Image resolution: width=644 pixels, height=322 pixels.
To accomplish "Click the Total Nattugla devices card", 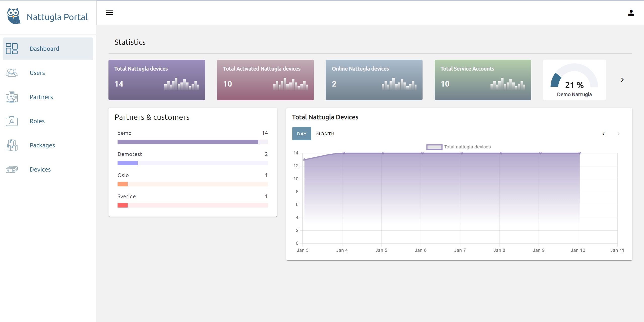I will (157, 80).
